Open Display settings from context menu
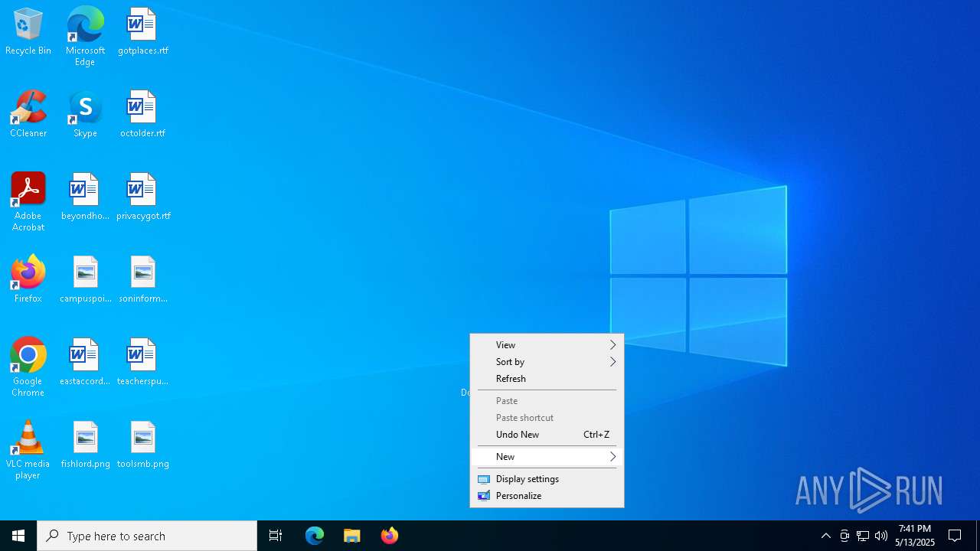 click(x=547, y=479)
